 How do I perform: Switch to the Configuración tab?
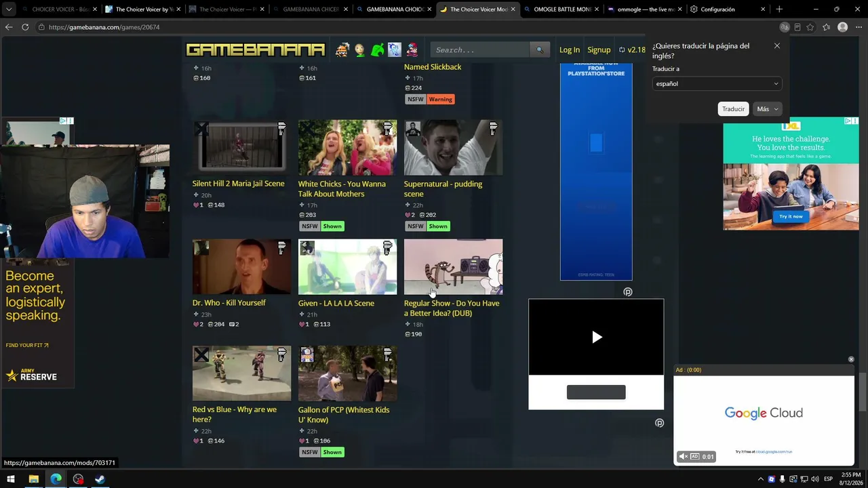point(728,9)
